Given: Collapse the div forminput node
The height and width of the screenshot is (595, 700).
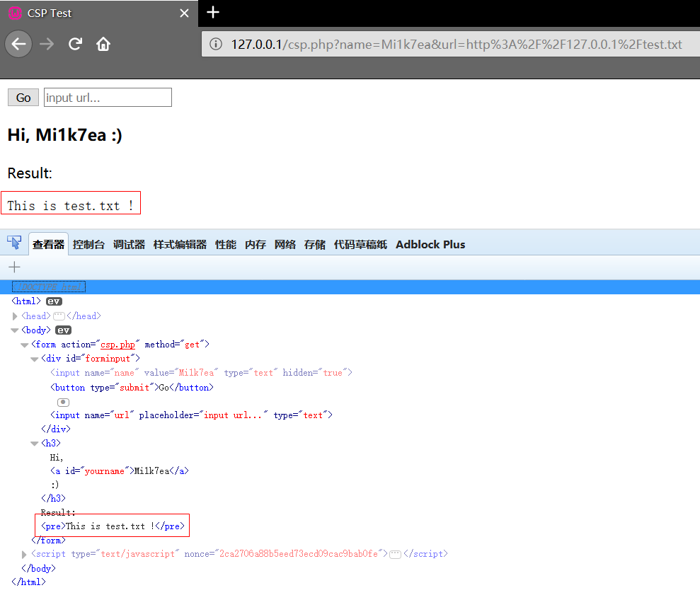Looking at the screenshot, I should (x=35, y=359).
